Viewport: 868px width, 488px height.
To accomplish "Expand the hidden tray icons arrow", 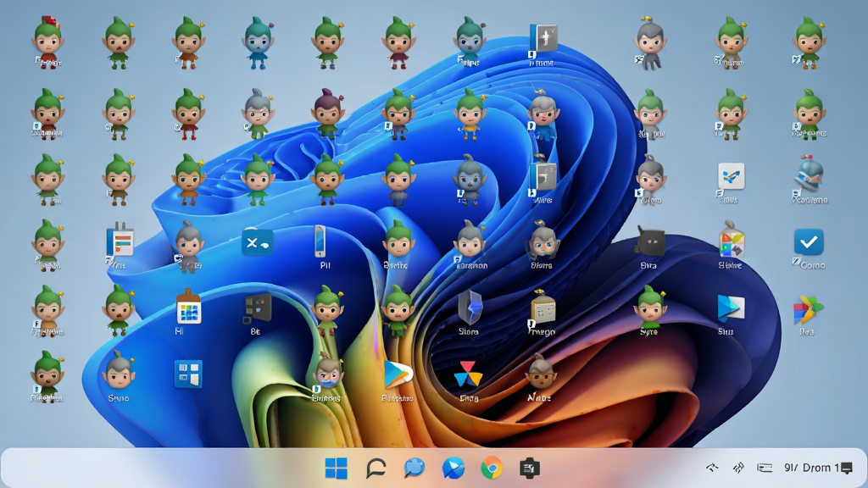I will click(712, 468).
